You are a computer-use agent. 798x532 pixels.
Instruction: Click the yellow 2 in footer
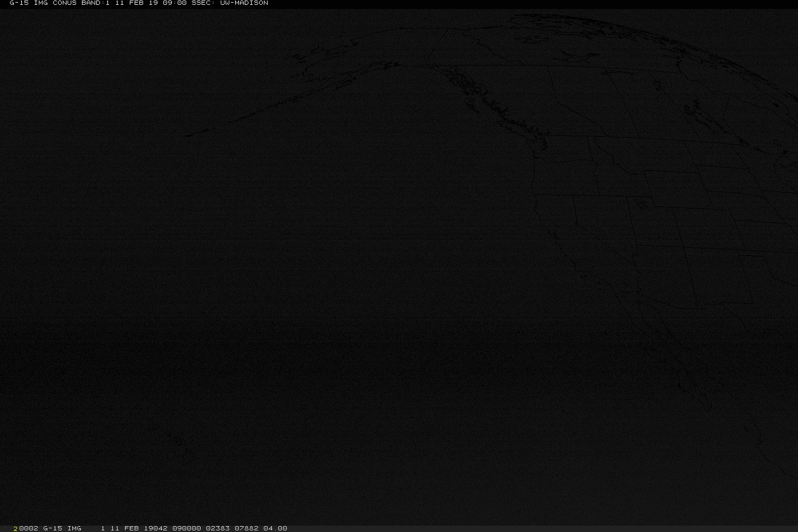point(15,528)
